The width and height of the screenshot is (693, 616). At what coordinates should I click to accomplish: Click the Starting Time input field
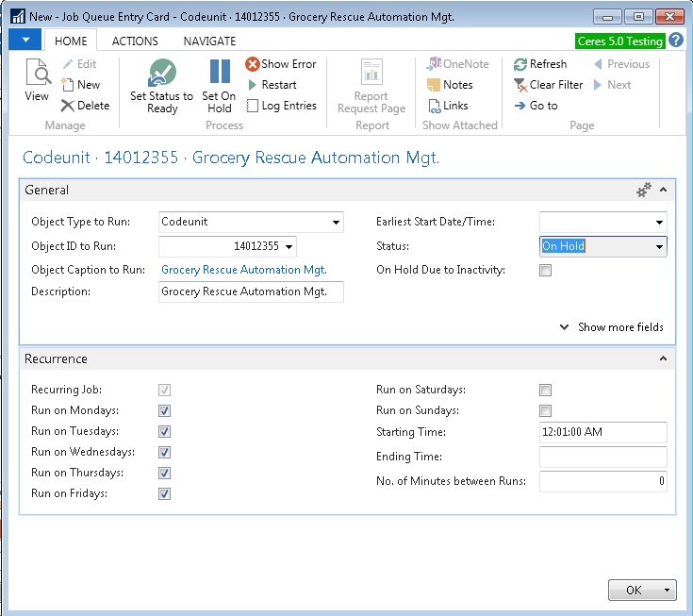[602, 432]
